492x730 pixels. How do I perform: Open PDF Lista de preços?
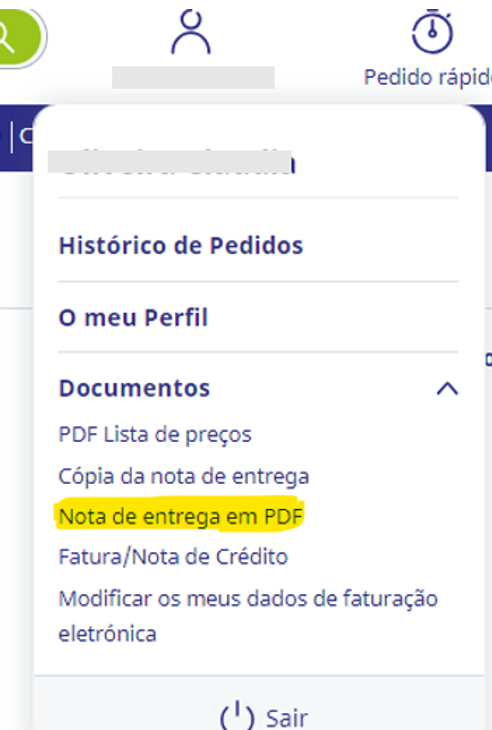pyautogui.click(x=155, y=435)
